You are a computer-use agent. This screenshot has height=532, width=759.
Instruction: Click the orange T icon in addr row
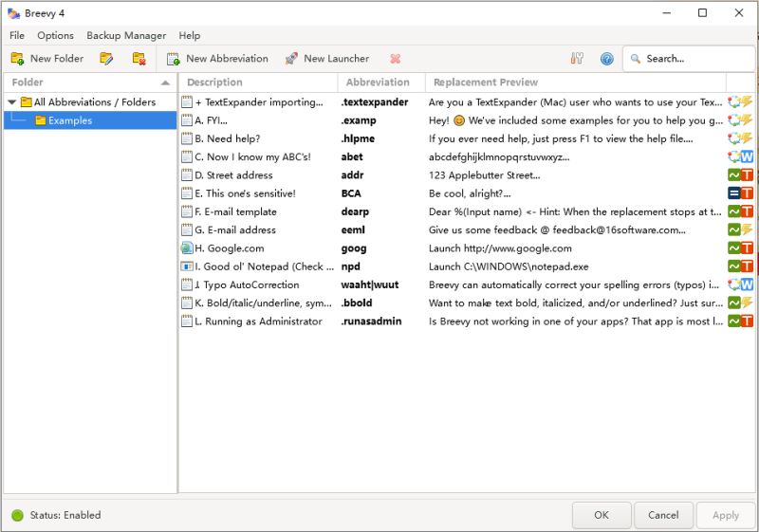747,175
